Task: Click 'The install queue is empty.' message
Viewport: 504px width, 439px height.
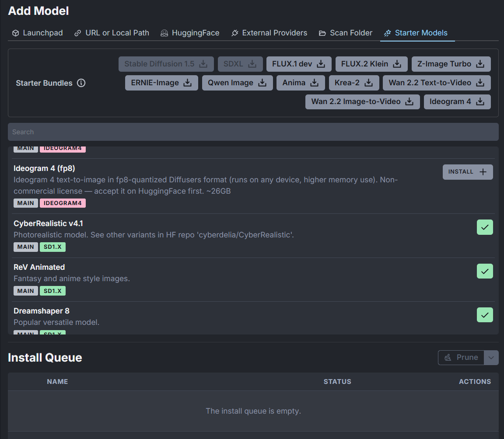Action: tap(253, 411)
